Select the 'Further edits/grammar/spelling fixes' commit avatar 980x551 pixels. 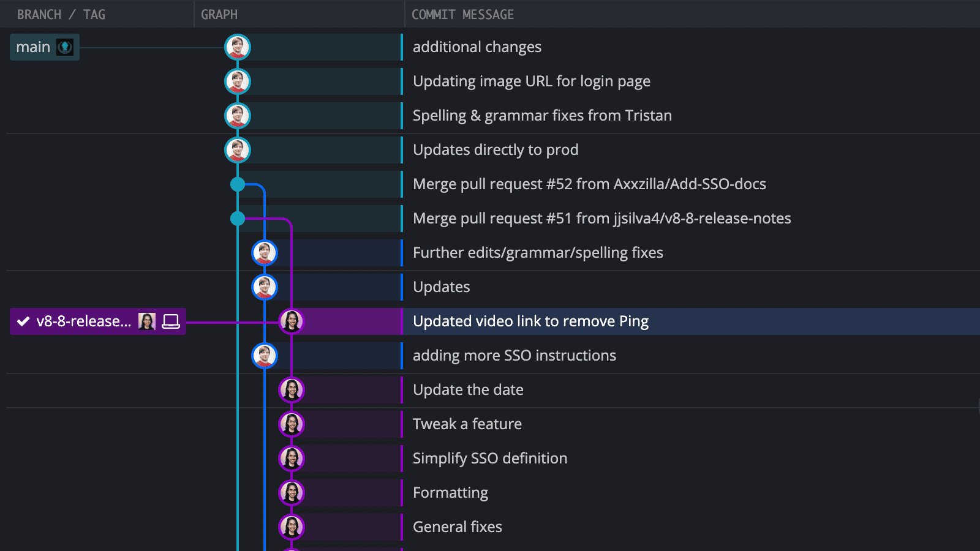click(265, 253)
